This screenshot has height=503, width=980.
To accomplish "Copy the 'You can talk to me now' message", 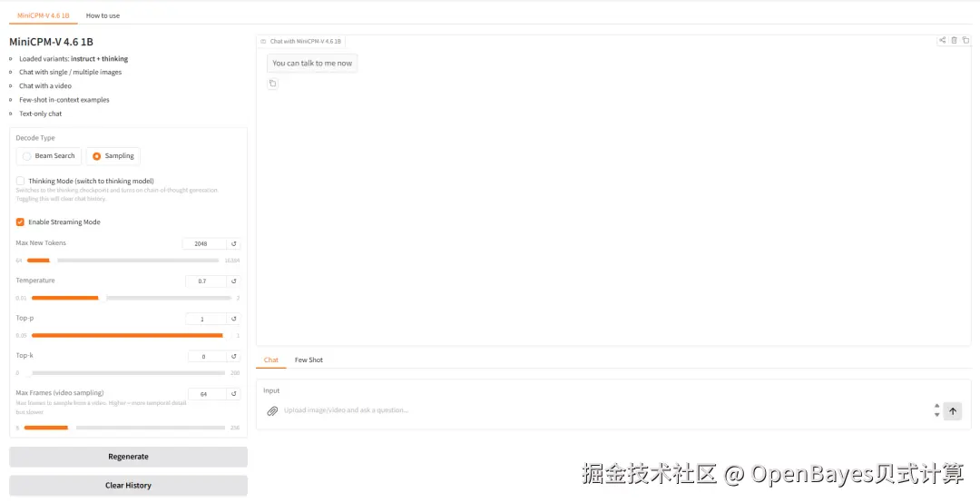I will click(272, 84).
